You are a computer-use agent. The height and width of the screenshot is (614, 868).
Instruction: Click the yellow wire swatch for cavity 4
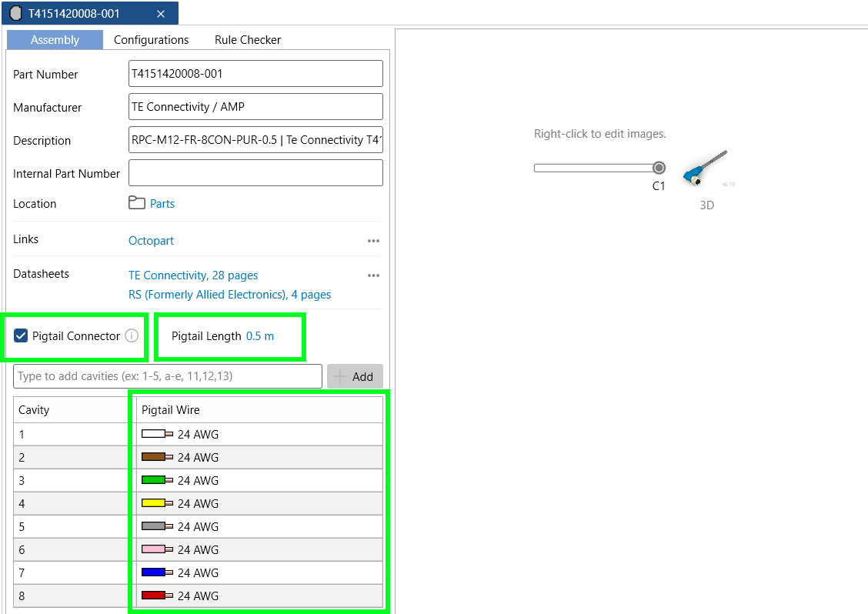tap(157, 503)
